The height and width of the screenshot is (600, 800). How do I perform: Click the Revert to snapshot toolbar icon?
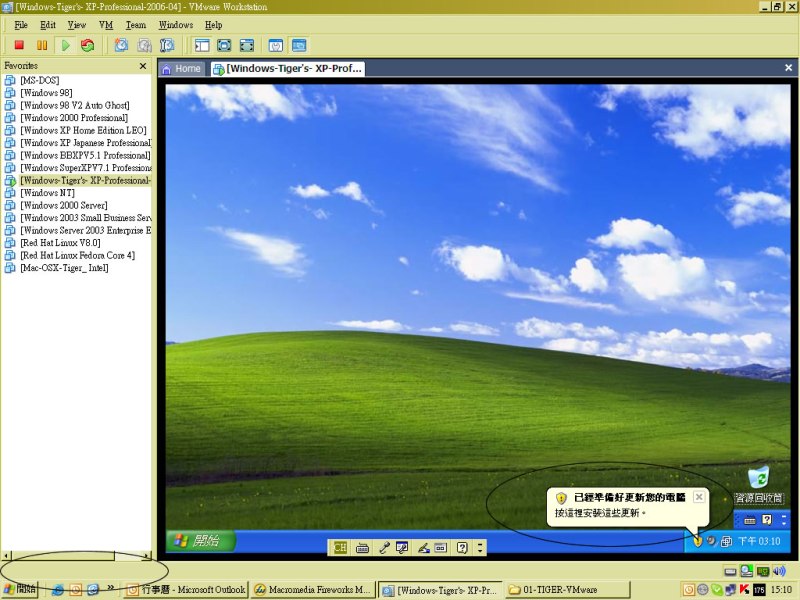click(x=144, y=45)
